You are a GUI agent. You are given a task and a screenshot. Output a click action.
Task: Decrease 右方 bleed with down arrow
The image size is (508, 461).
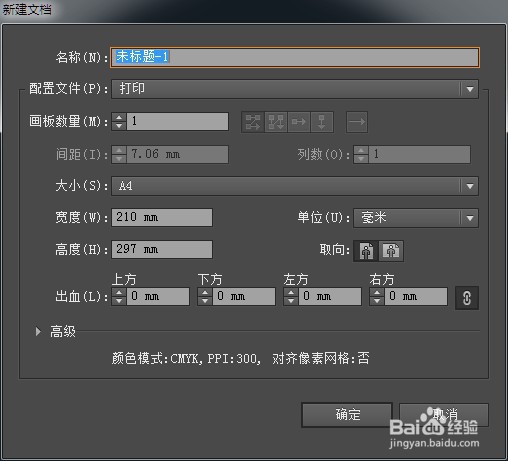click(x=377, y=301)
